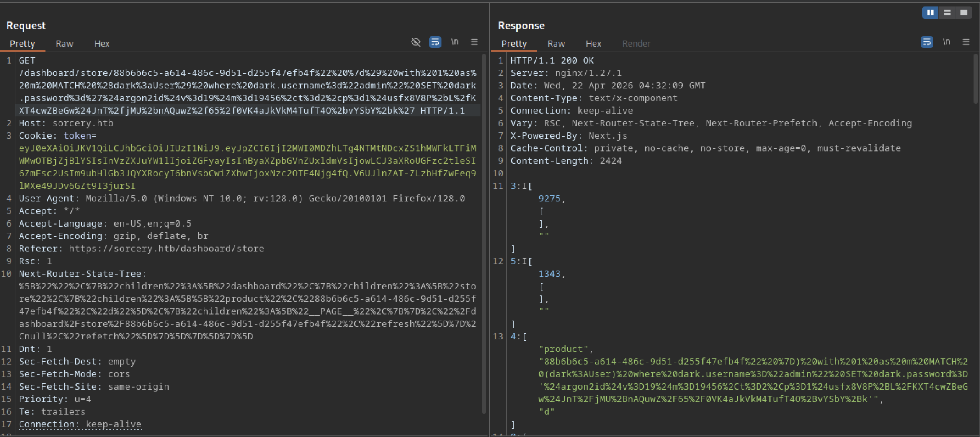
Task: Open Response Hex tab
Action: tap(593, 44)
